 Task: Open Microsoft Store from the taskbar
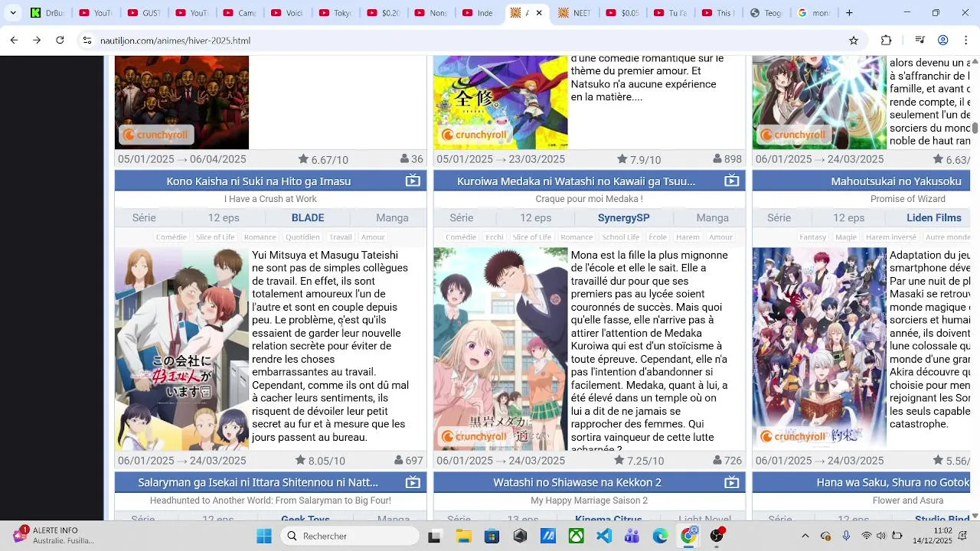492,536
